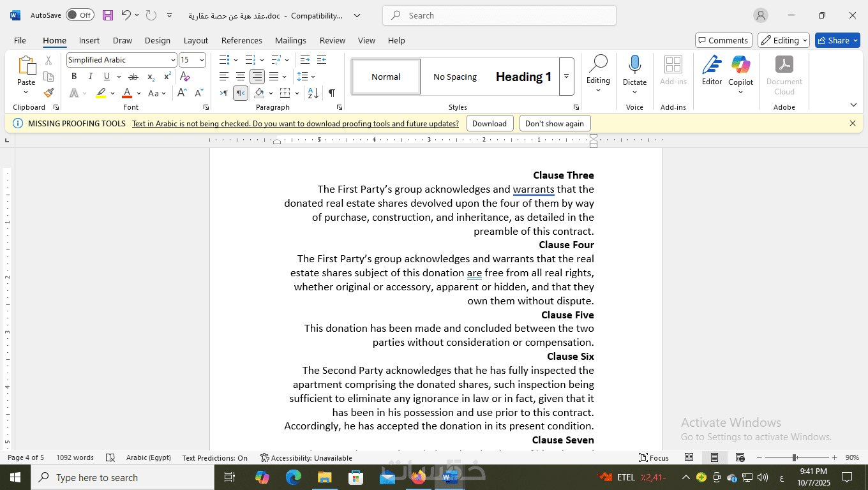
Task: Click Download proofing tools button
Action: [x=490, y=123]
